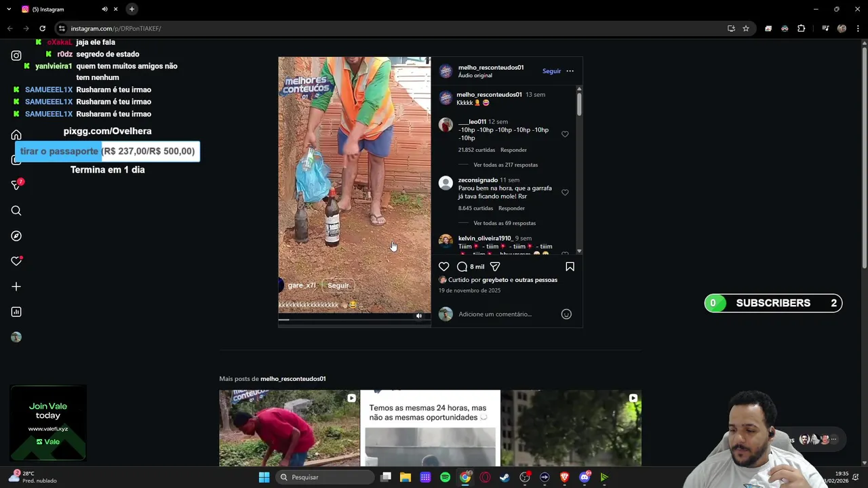Open Direct messages with red badge
The height and width of the screenshot is (488, 868).
click(x=17, y=184)
